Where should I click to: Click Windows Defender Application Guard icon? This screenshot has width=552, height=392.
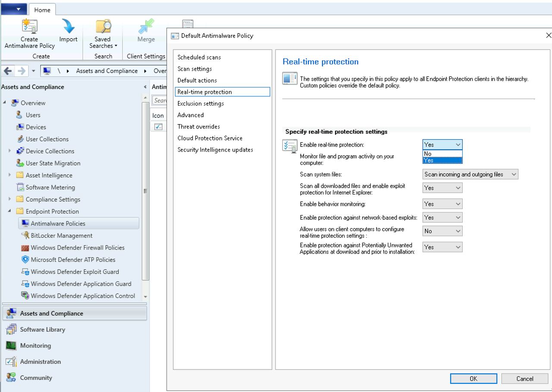pyautogui.click(x=25, y=284)
